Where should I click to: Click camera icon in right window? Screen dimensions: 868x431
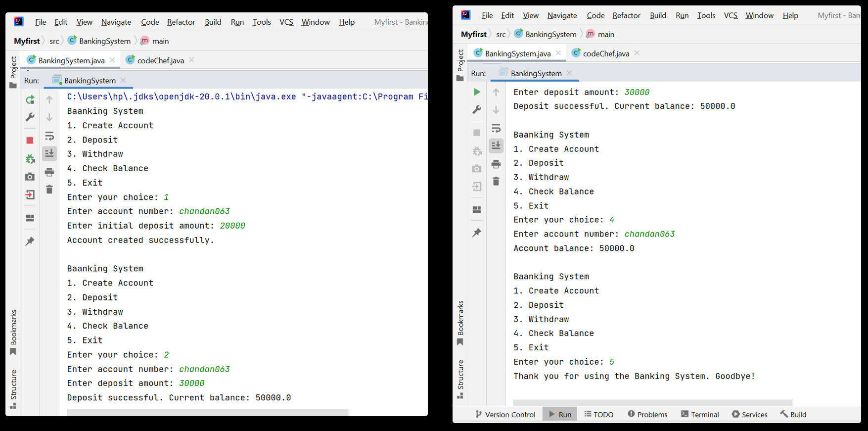point(477,169)
